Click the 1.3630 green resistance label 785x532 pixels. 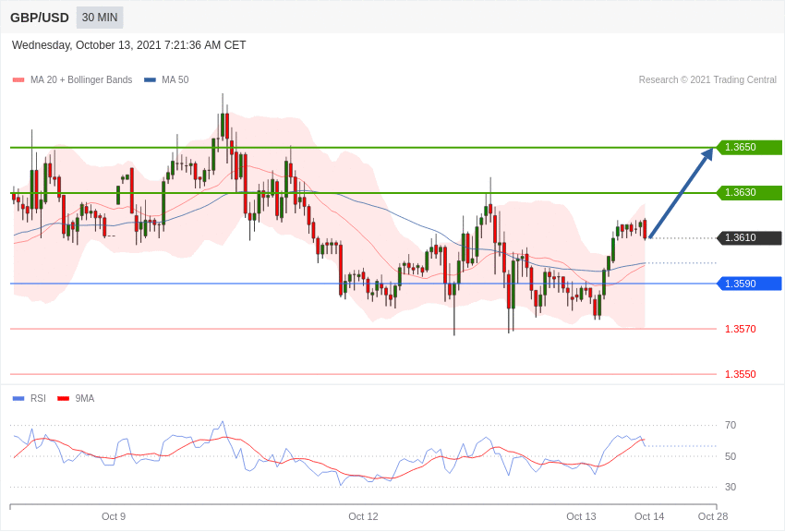click(x=750, y=193)
